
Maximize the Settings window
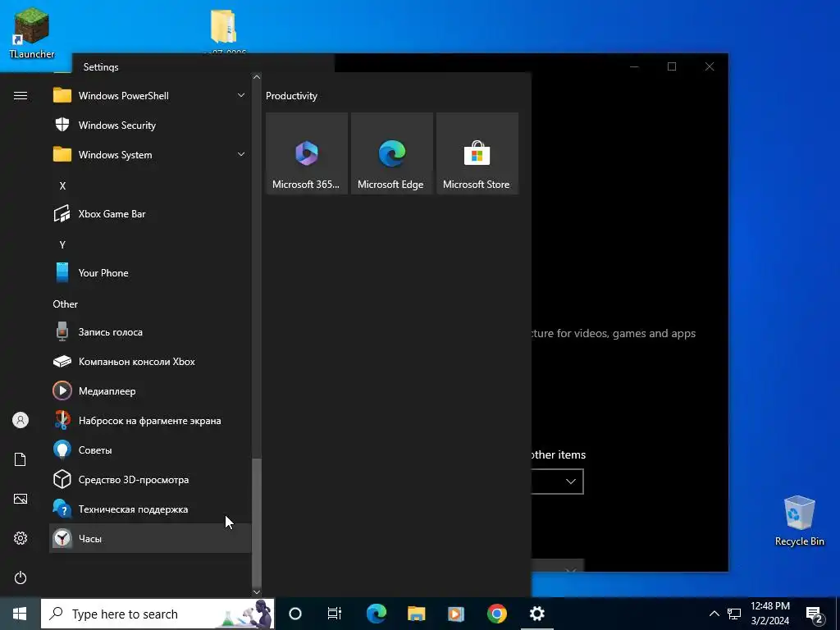pyautogui.click(x=672, y=66)
